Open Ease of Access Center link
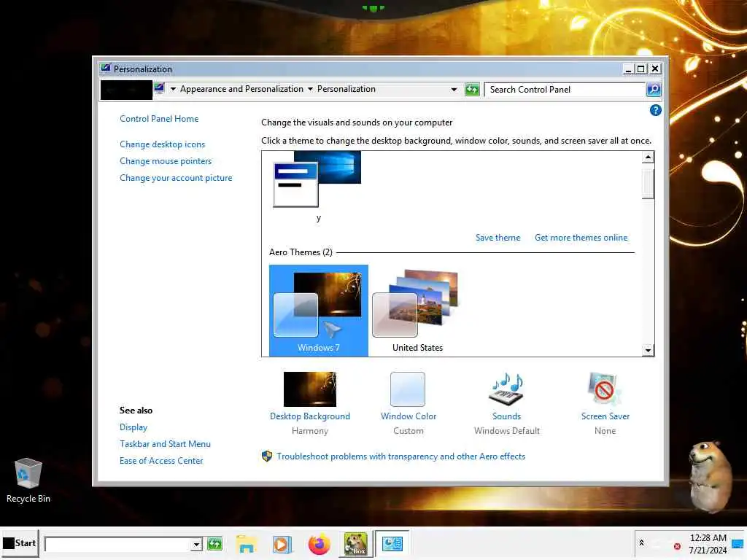This screenshot has height=560, width=747. [161, 461]
